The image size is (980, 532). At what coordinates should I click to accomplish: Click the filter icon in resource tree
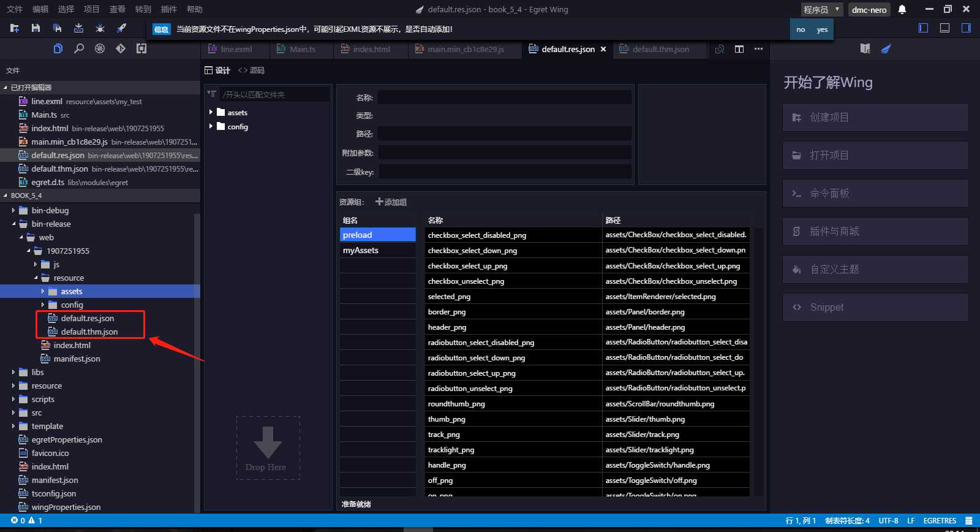212,94
